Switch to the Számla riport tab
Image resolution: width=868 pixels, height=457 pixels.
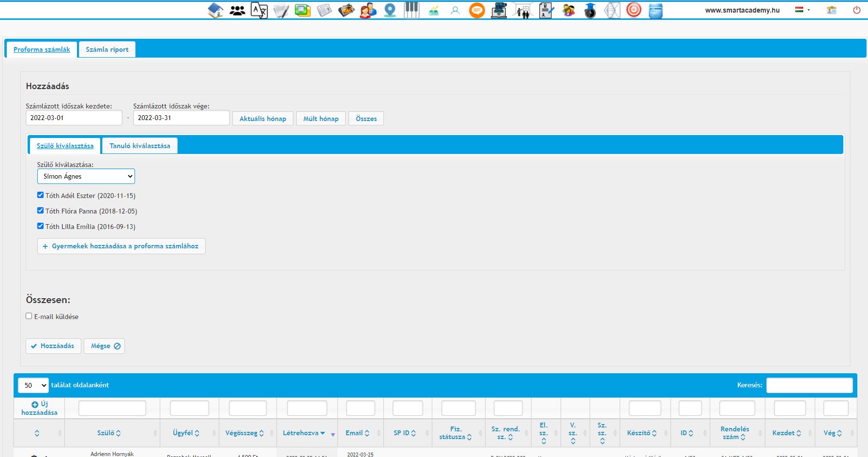[x=107, y=49]
